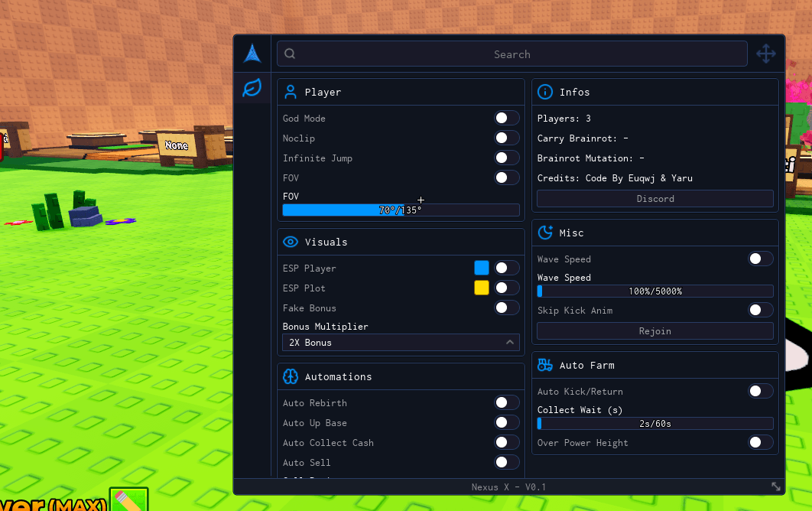
Task: Click the Player section person icon
Action: point(291,92)
